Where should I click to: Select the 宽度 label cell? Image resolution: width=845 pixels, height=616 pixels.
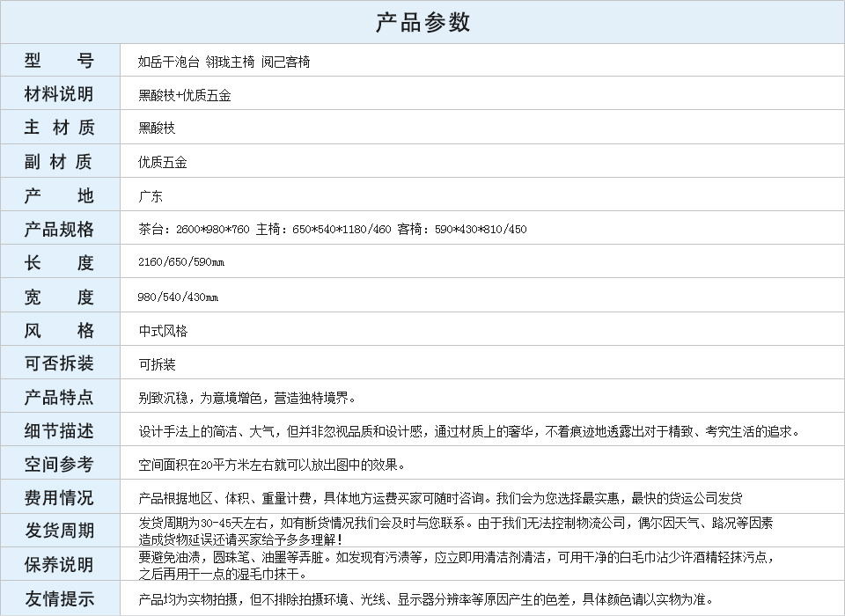coord(60,296)
